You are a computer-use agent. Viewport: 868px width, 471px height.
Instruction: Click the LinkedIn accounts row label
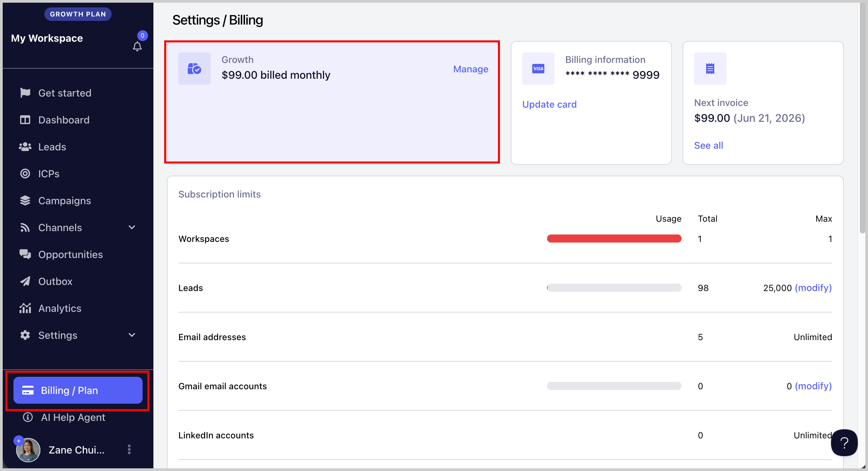pyautogui.click(x=216, y=435)
